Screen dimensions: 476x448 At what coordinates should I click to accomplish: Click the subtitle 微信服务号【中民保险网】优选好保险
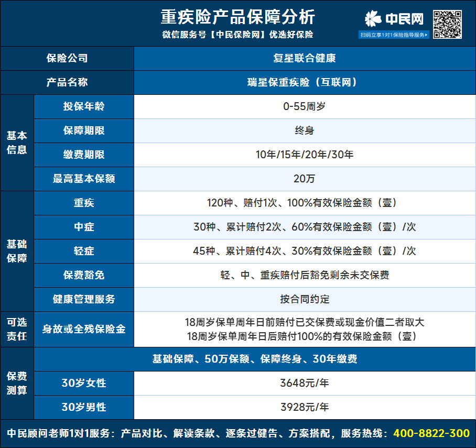pyautogui.click(x=237, y=35)
